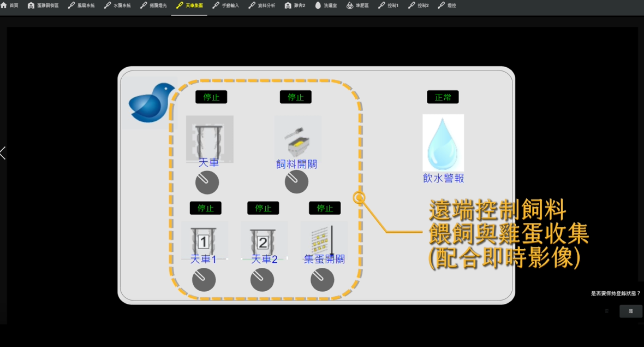Open the 風扇系統 tab
The width and height of the screenshot is (644, 347).
pyautogui.click(x=81, y=5)
